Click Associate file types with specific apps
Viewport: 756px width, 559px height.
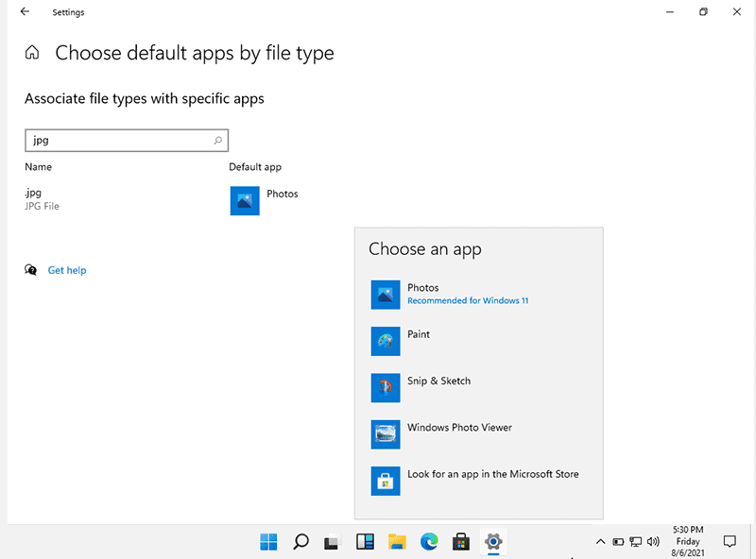pos(145,99)
